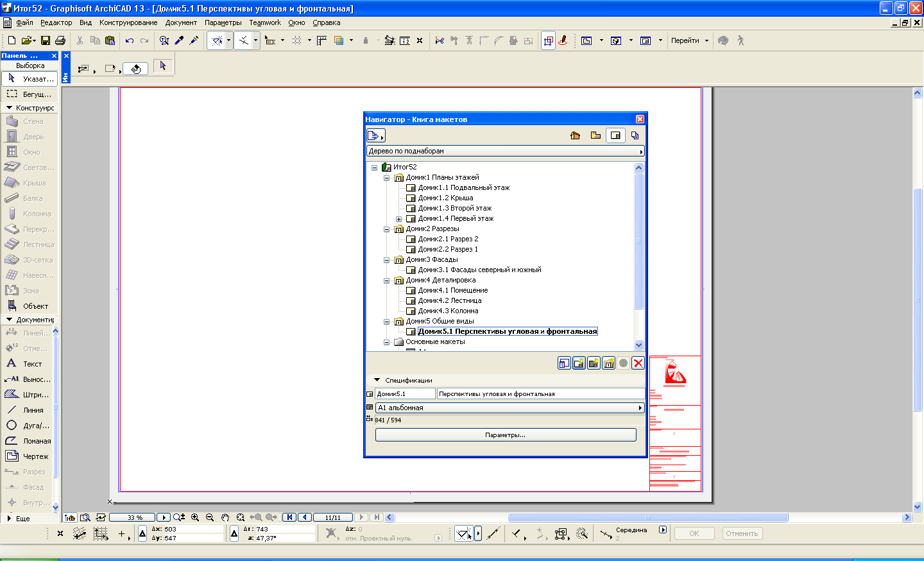Click the walking figure icon in toolbar
924x561 pixels.
coord(740,40)
